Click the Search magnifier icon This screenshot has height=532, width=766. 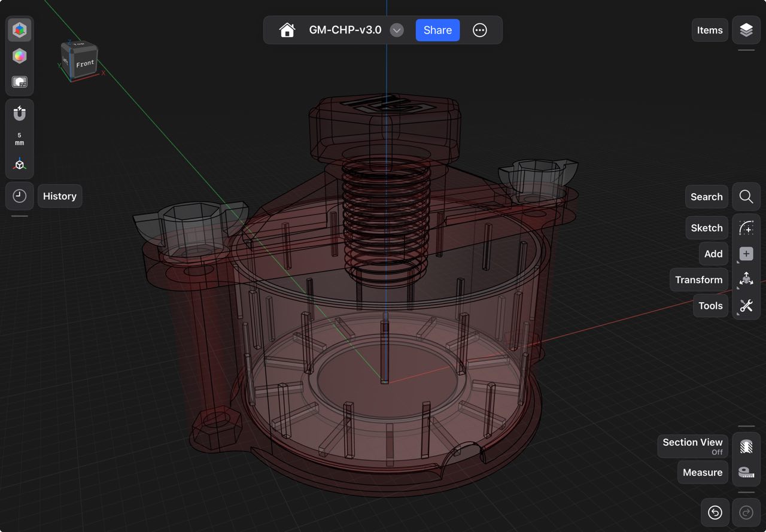coord(746,197)
